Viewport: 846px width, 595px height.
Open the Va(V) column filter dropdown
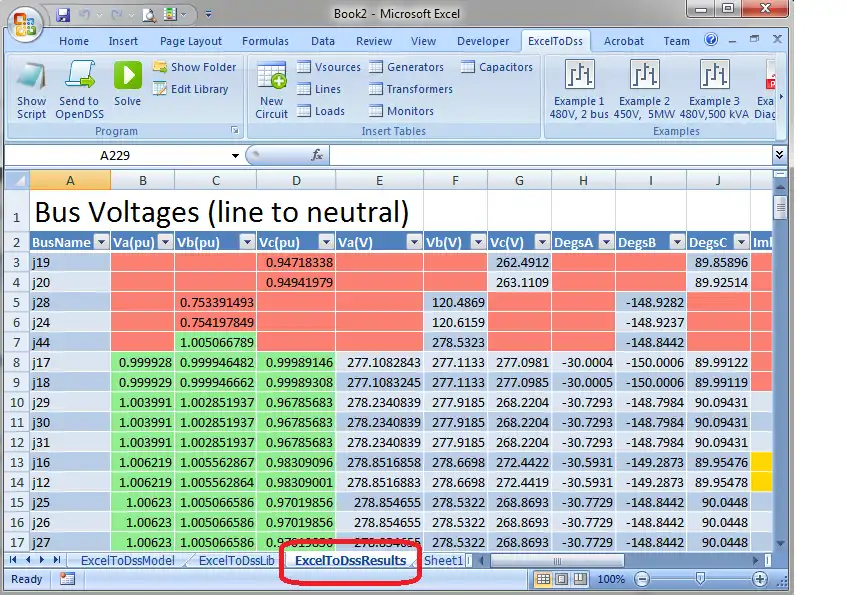tap(414, 242)
